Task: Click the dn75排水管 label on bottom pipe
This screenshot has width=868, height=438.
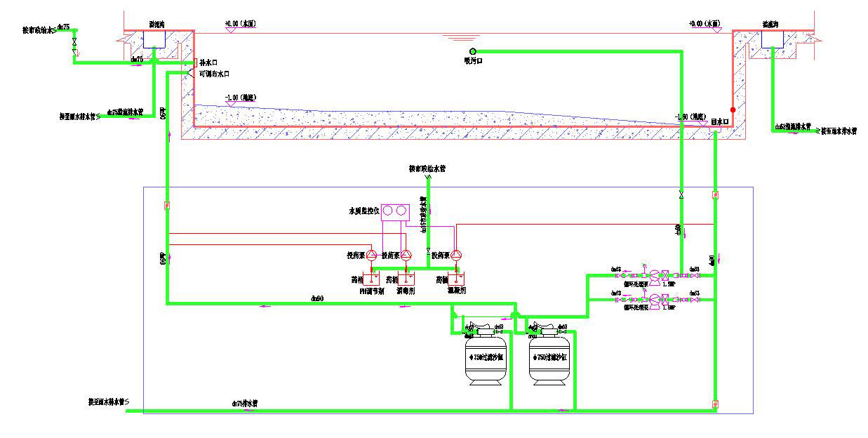Action: click(x=245, y=404)
